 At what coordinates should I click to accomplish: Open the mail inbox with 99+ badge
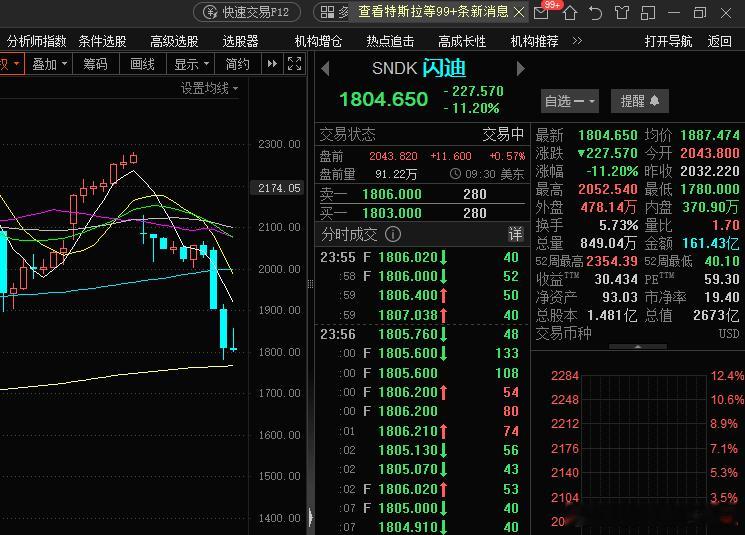pyautogui.click(x=542, y=12)
